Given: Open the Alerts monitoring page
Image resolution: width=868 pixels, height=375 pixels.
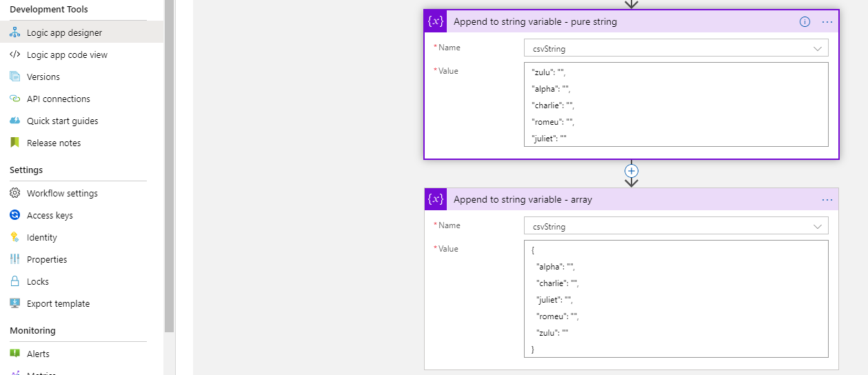Looking at the screenshot, I should click(38, 354).
